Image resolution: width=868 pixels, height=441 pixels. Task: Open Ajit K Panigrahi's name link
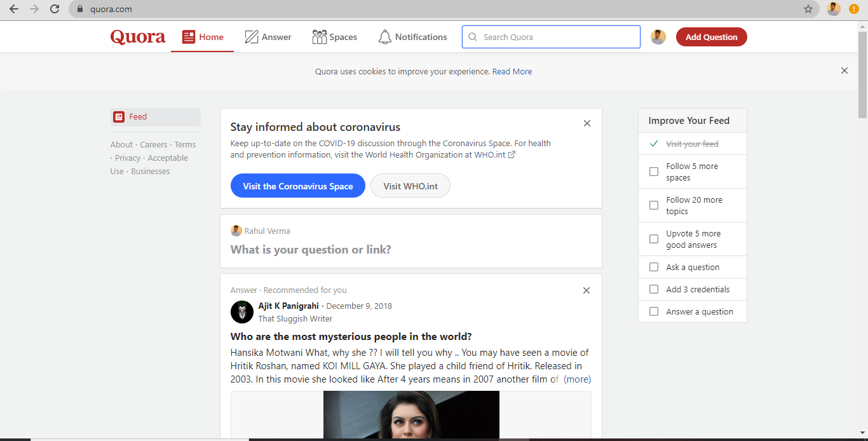(x=288, y=306)
